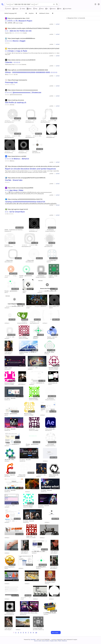Clear the search query with the X

(54, 4)
